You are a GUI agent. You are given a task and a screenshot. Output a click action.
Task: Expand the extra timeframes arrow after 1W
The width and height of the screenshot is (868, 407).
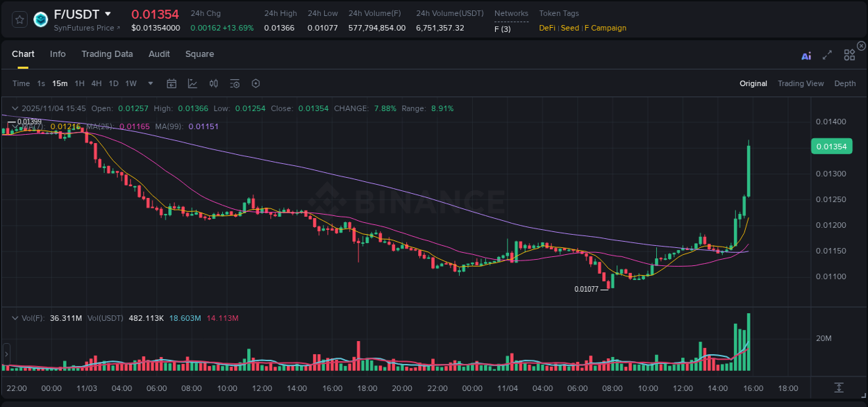(x=150, y=83)
